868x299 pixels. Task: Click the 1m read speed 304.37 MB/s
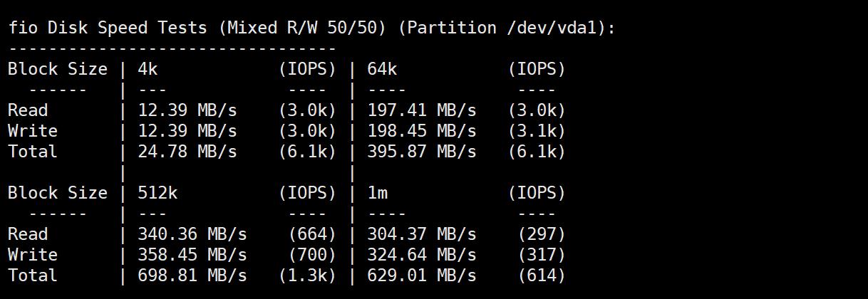(421, 234)
